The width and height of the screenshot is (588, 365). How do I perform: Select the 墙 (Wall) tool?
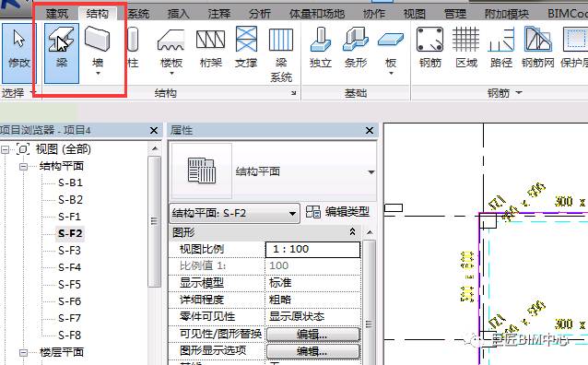click(x=97, y=50)
